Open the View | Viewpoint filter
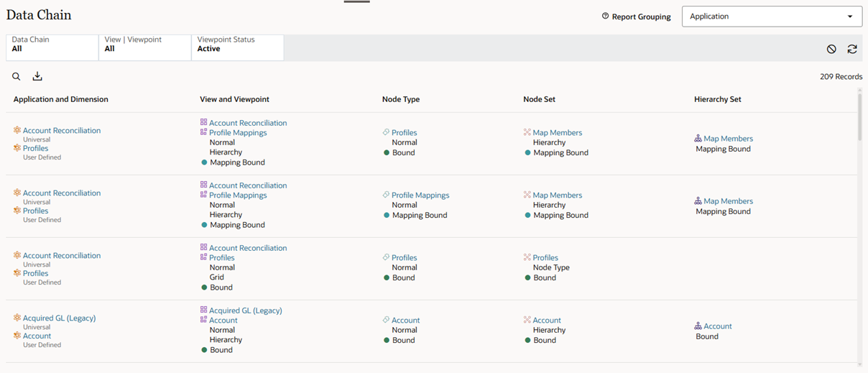 pos(145,47)
